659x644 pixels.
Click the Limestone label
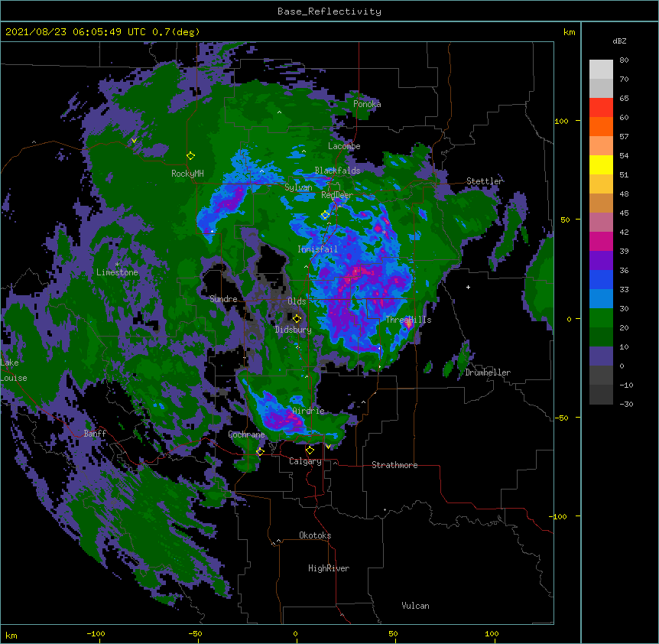click(117, 272)
